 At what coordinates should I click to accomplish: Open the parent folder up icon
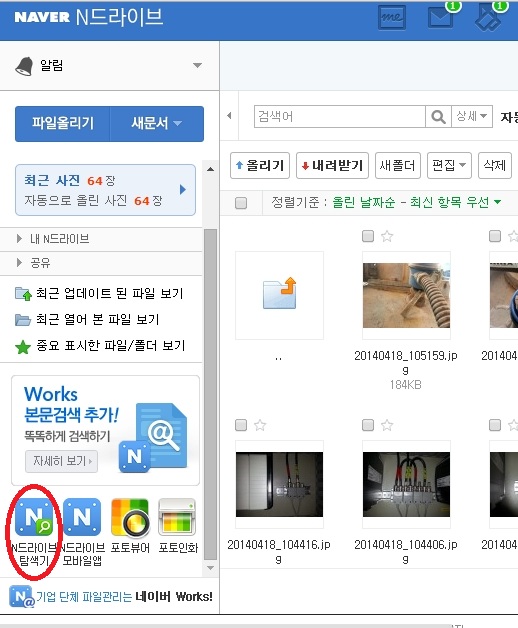pyautogui.click(x=279, y=294)
